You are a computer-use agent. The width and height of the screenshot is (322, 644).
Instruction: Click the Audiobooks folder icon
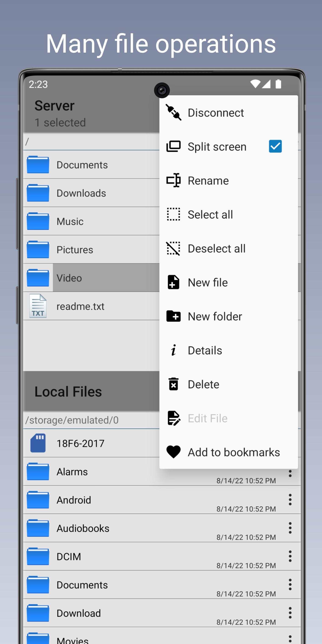[38, 528]
